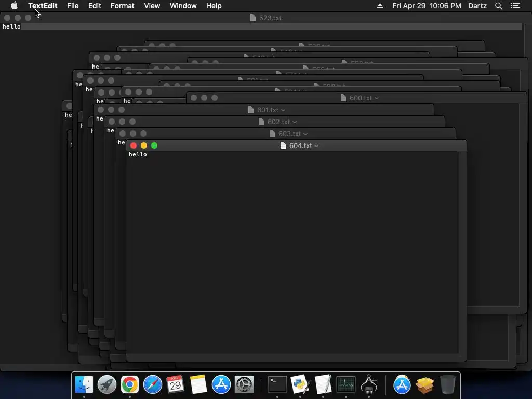Click the TextEdit icon in Dock

(323, 384)
